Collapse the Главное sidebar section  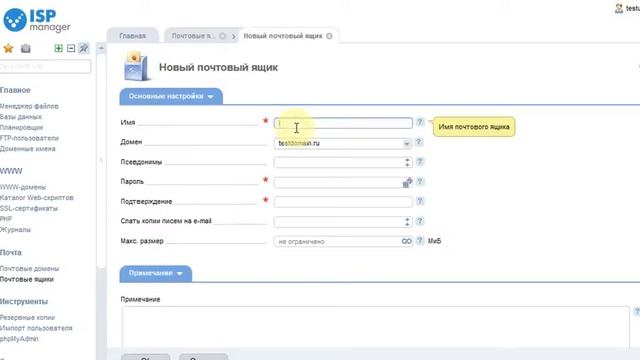(x=15, y=90)
